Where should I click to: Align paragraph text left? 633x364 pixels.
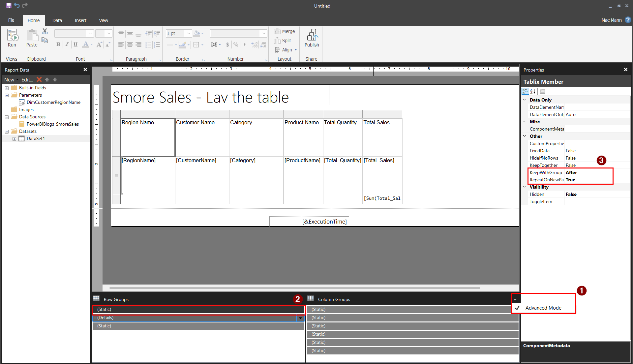[121, 45]
